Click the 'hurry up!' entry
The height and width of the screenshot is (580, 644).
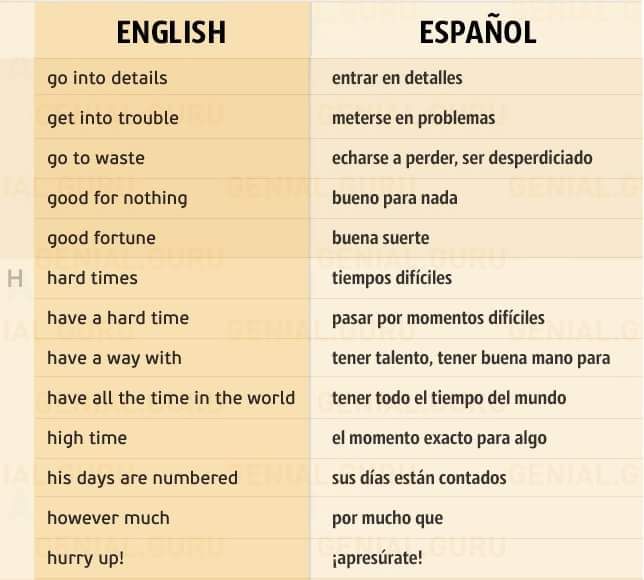click(85, 559)
